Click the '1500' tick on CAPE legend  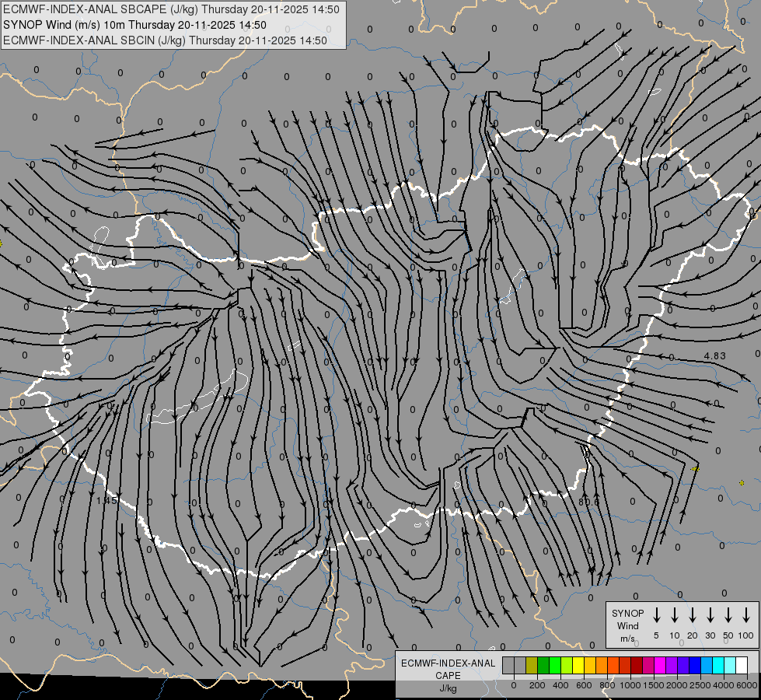[653, 685]
